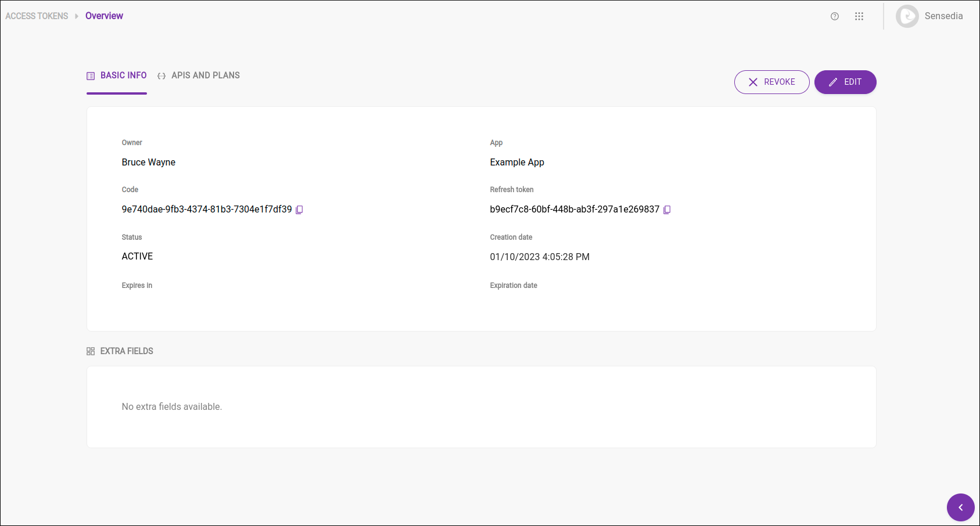Click the Extra Fields grid icon
Viewport: 980px width, 526px height.
point(91,351)
